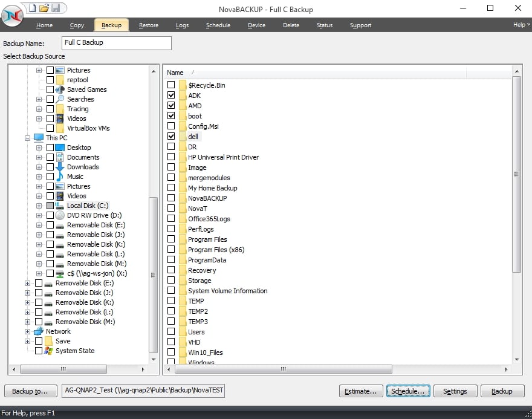Toggle the Local Disk (C:) tree checkbox
Screen dimensions: 532x419
click(50, 206)
